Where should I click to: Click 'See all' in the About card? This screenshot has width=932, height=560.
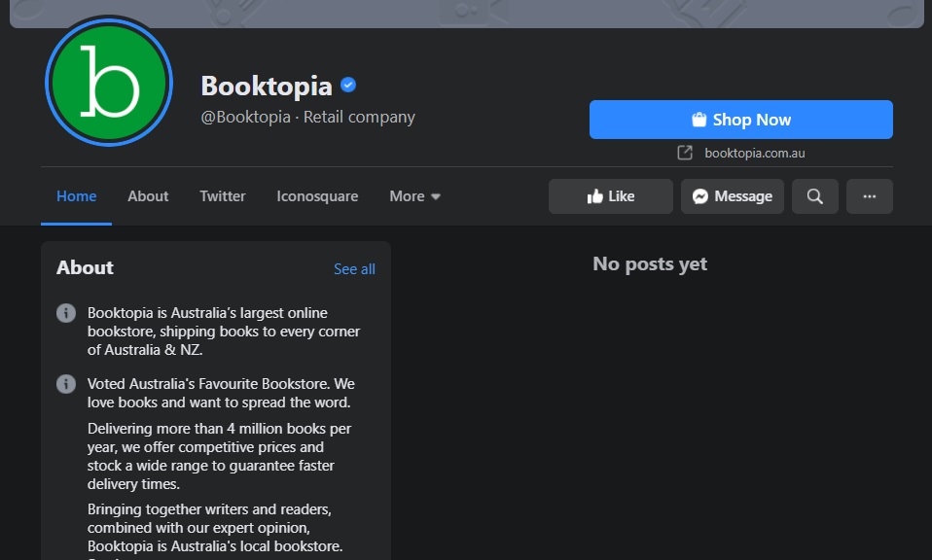pyautogui.click(x=354, y=269)
